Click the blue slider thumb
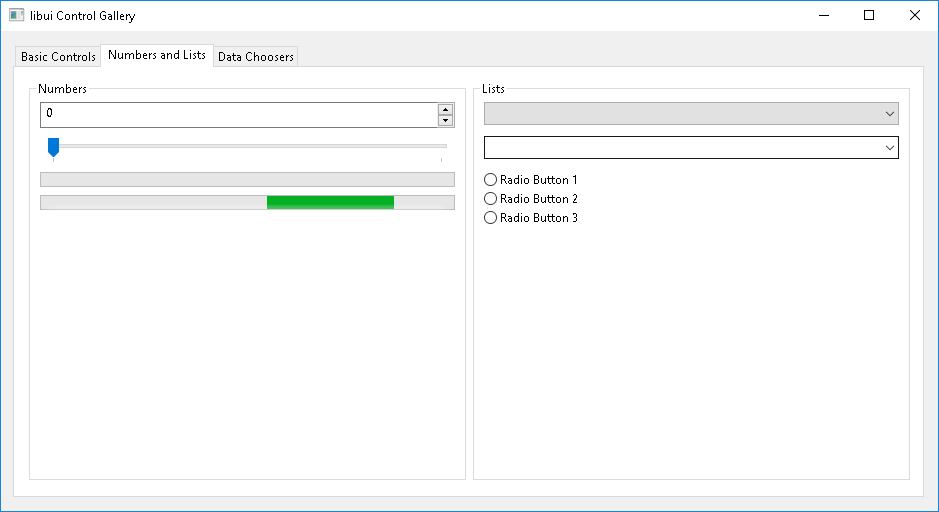The width and height of the screenshot is (939, 512). click(53, 147)
